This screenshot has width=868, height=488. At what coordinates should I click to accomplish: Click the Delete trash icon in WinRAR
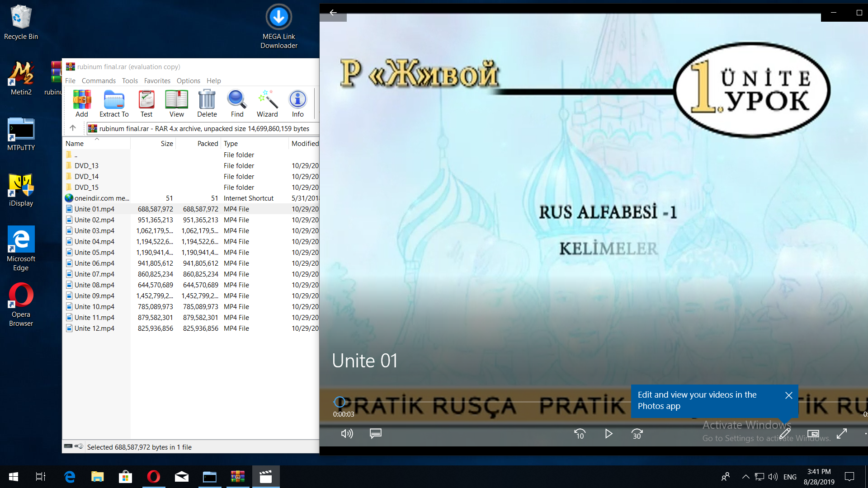pos(207,103)
